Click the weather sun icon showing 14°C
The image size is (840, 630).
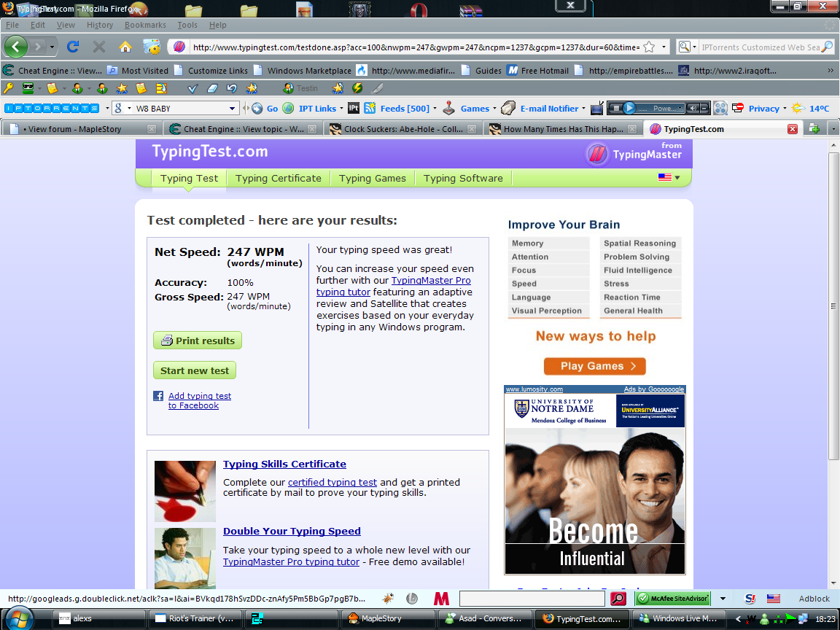[798, 108]
